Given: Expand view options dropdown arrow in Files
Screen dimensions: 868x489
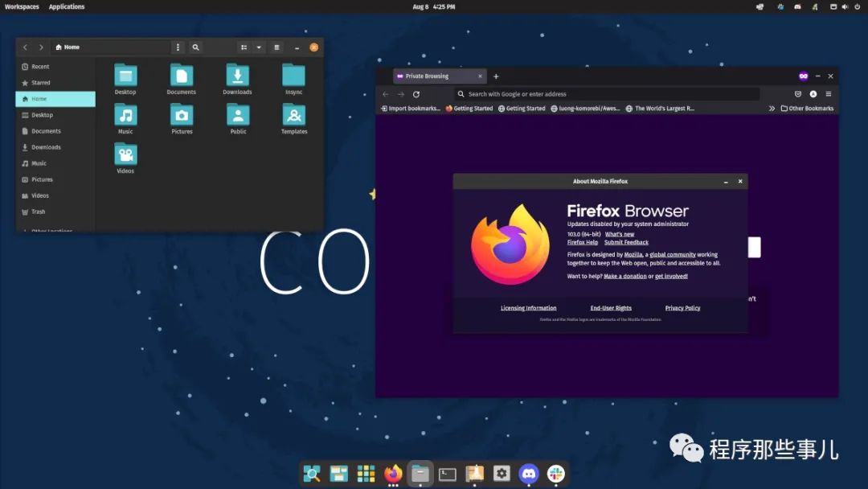Looking at the screenshot, I should coord(259,47).
